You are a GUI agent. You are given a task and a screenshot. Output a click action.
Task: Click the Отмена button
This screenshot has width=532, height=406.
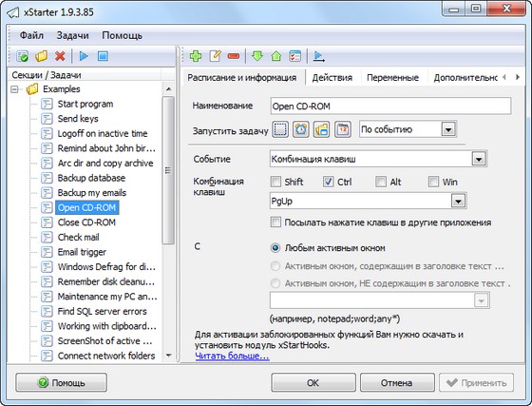pos(397,382)
